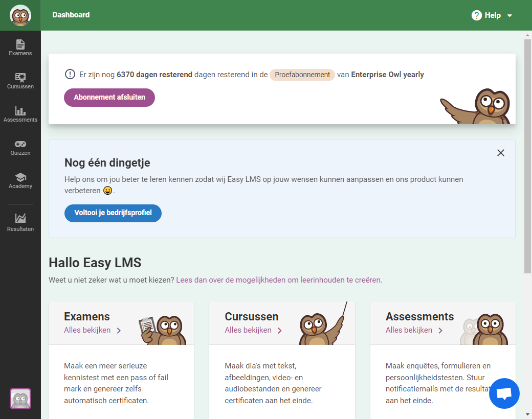Image resolution: width=532 pixels, height=419 pixels.
Task: Click the Assessments card heading
Action: pos(419,317)
